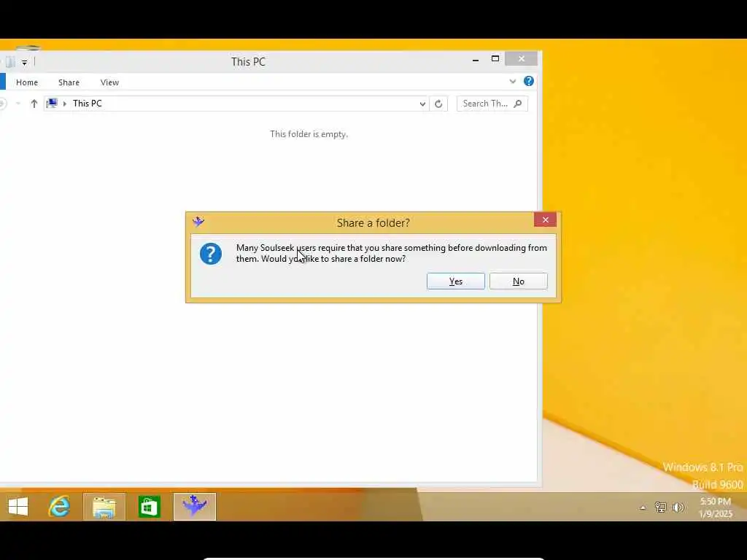This screenshot has width=747, height=560.
Task: Close the Share a folder dialog
Action: (x=546, y=219)
